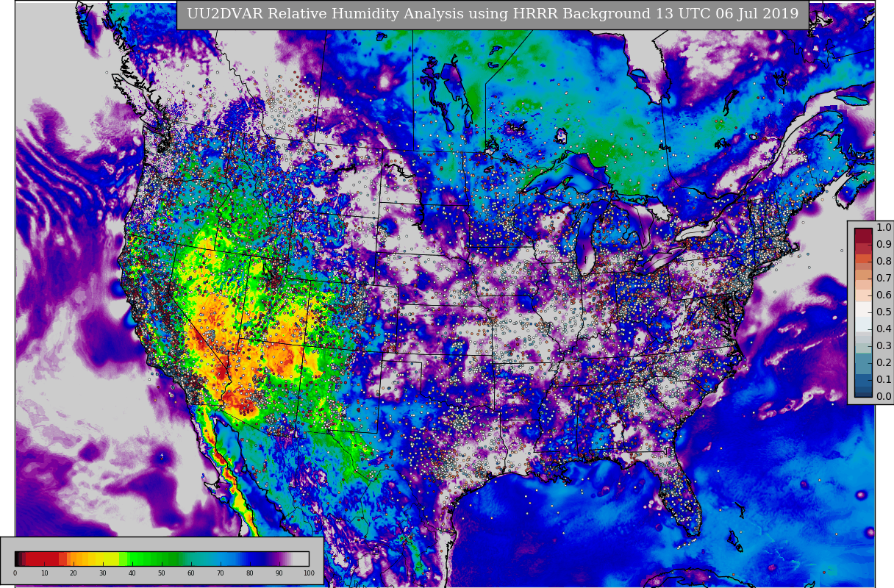Screen dimensions: 894x588
Task: Select dark red swatch between 1.0 and 0.9
Action: (863, 236)
